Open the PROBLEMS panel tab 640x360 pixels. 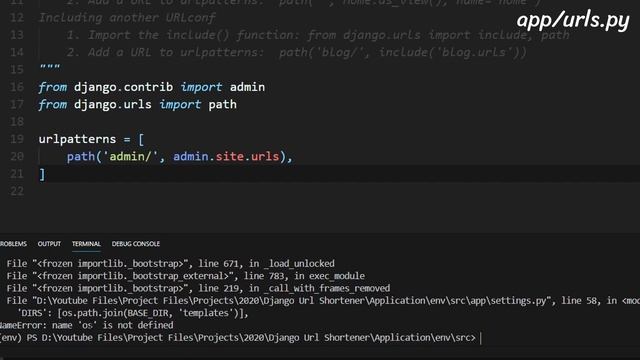(x=13, y=244)
